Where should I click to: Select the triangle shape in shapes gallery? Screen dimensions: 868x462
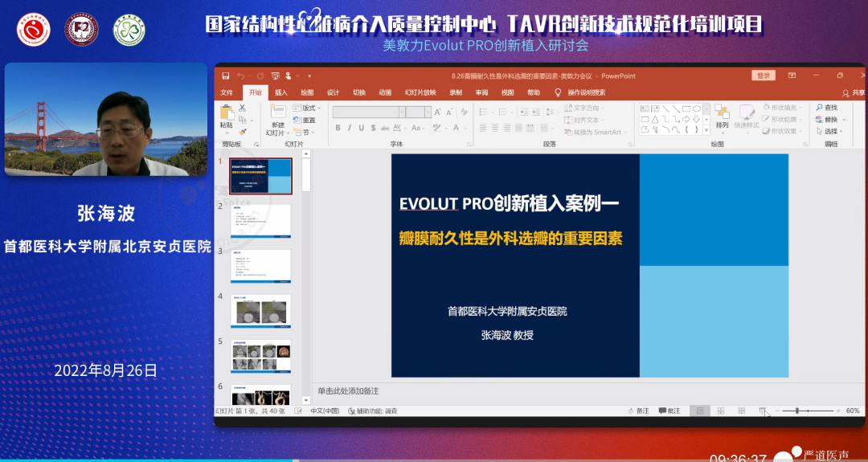(655, 119)
